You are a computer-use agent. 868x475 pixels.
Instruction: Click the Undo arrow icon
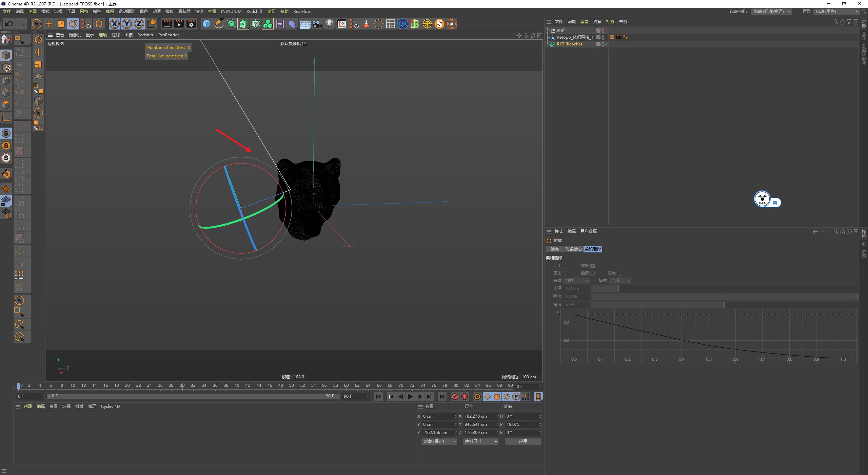click(x=9, y=24)
